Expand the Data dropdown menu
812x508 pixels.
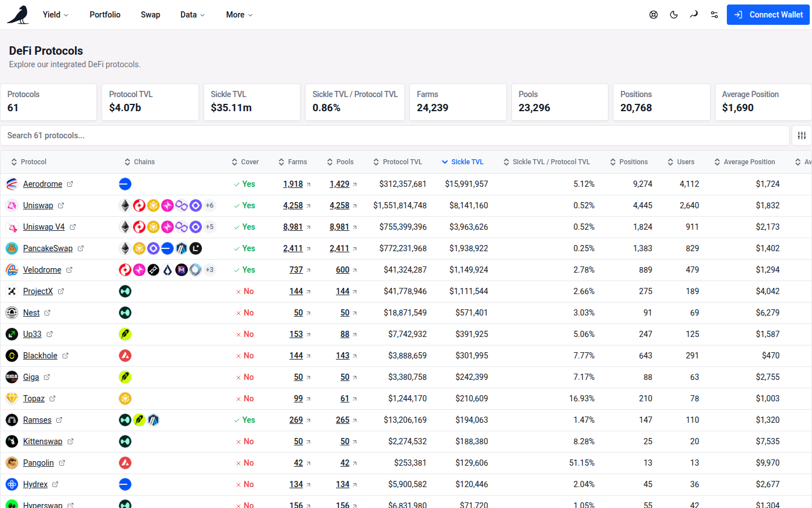(193, 15)
